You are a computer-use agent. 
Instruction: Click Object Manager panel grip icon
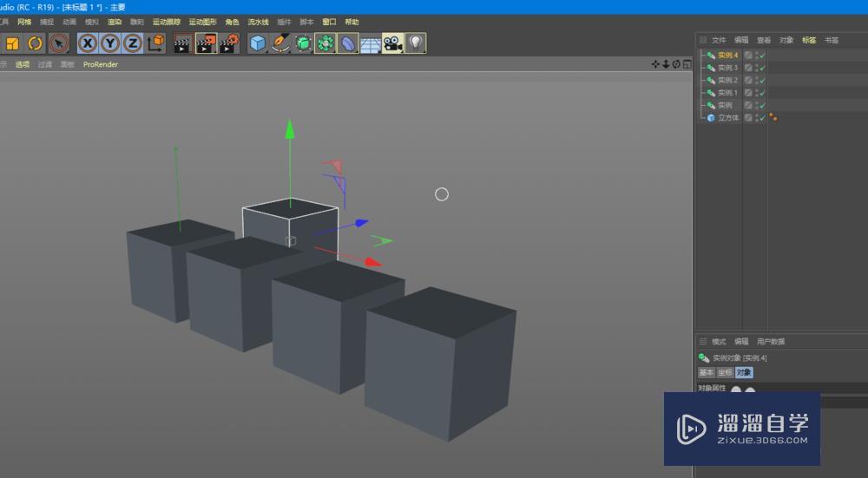[x=703, y=41]
